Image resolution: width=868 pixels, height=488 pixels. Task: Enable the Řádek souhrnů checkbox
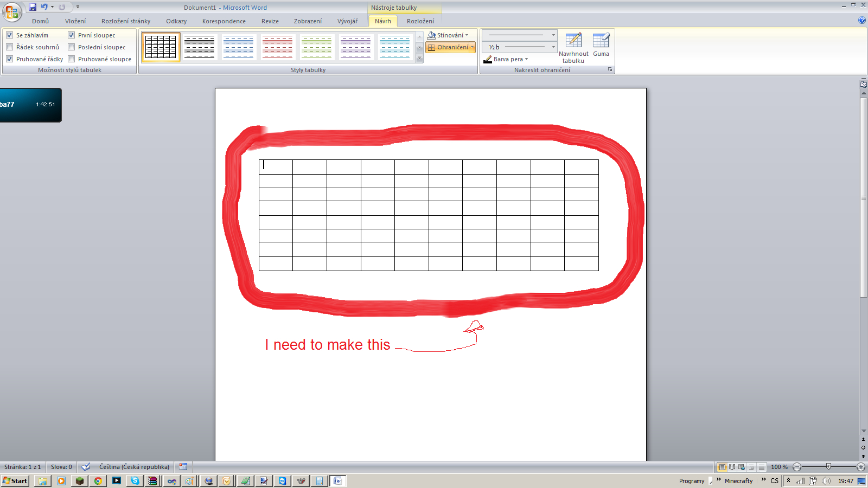(x=10, y=47)
